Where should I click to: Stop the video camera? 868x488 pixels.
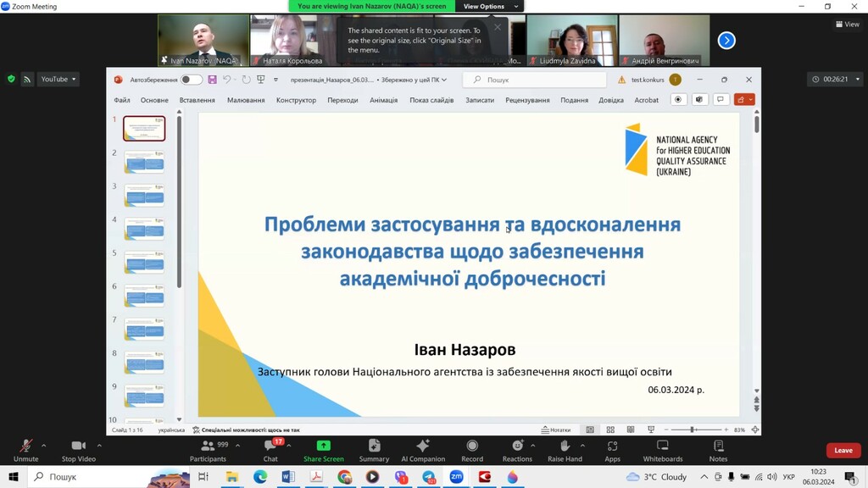pyautogui.click(x=78, y=446)
